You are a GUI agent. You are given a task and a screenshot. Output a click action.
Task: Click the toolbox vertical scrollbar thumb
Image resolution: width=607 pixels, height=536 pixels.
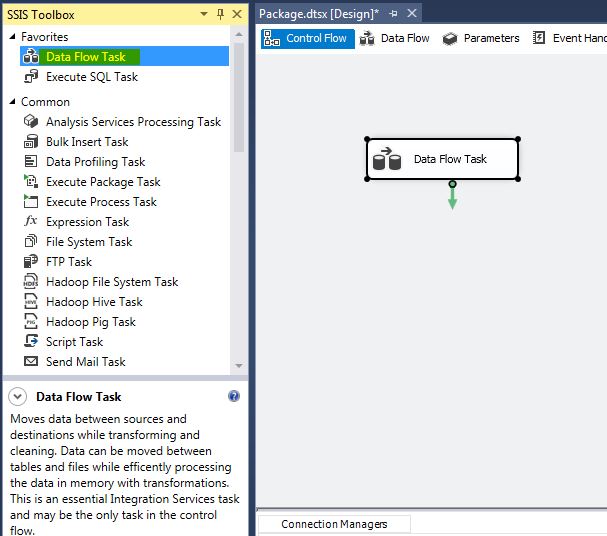point(239,97)
